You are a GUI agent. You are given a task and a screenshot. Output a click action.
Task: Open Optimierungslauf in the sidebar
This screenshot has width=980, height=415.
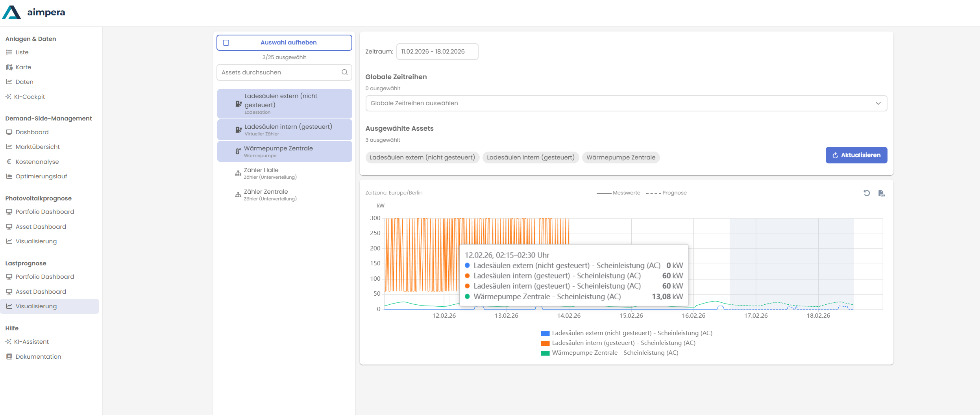coord(41,176)
